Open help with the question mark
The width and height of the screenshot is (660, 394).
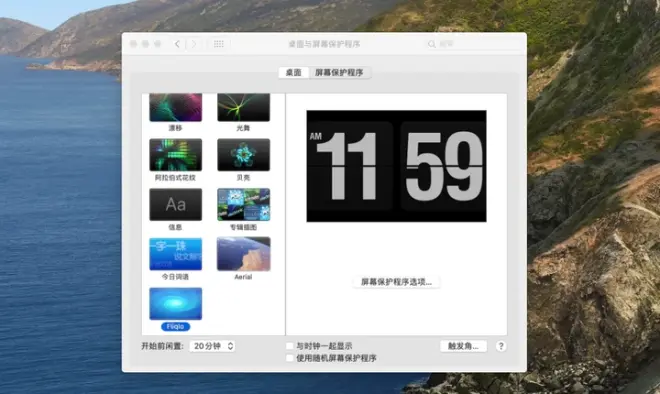(500, 346)
